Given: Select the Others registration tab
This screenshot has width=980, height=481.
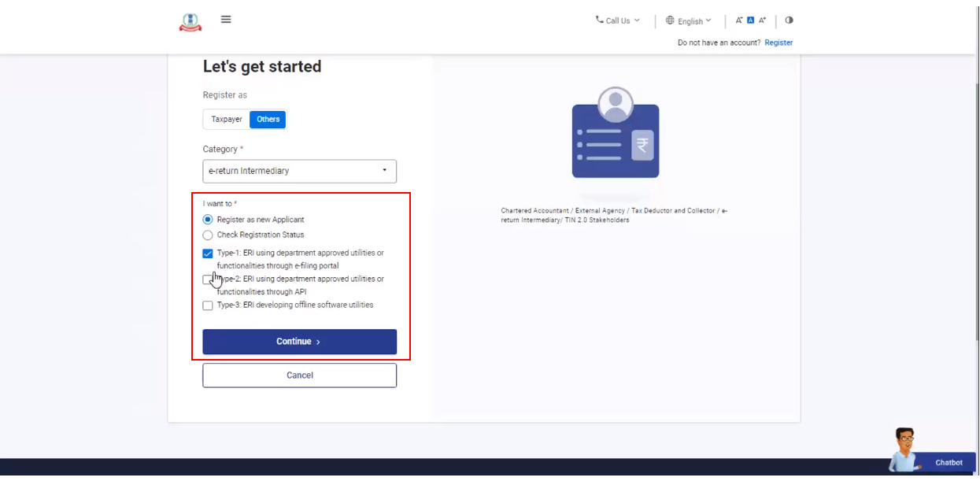Looking at the screenshot, I should (268, 120).
